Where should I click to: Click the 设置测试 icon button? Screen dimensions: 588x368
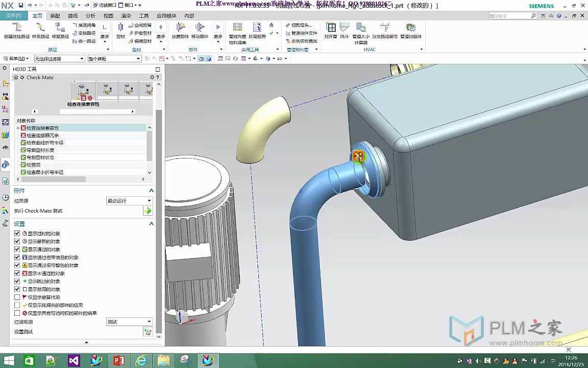tap(148, 332)
